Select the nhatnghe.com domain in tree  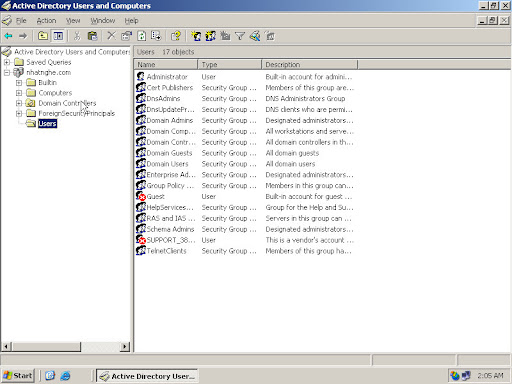point(49,72)
